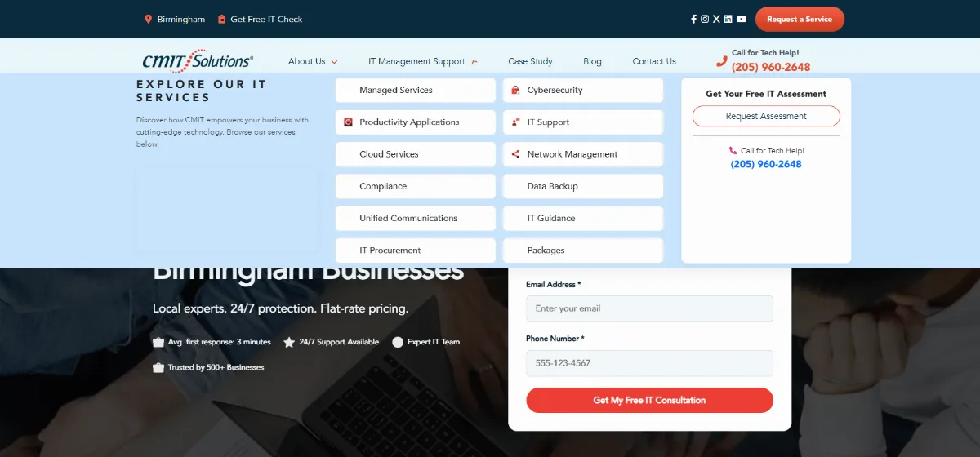Viewport: 980px width, 457px height.
Task: Click the CMIT Solutions logo
Action: coord(197,61)
